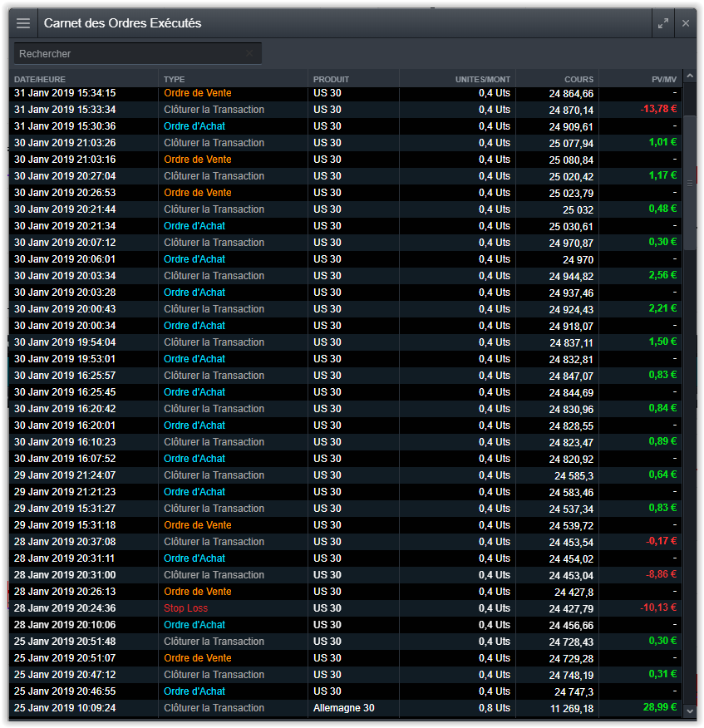Viewport: 704px width, 728px height.
Task: Select row dated 30 Janv 2019 16:25:57
Action: 346,376
